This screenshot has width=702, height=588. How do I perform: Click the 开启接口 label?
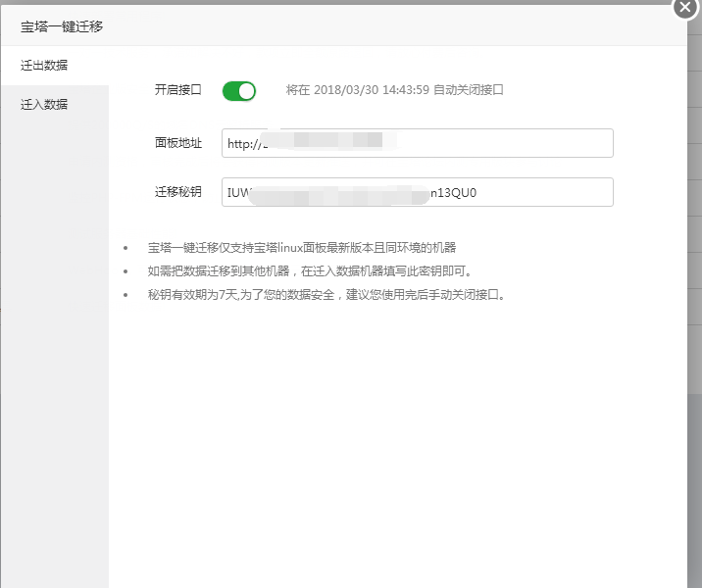click(178, 90)
